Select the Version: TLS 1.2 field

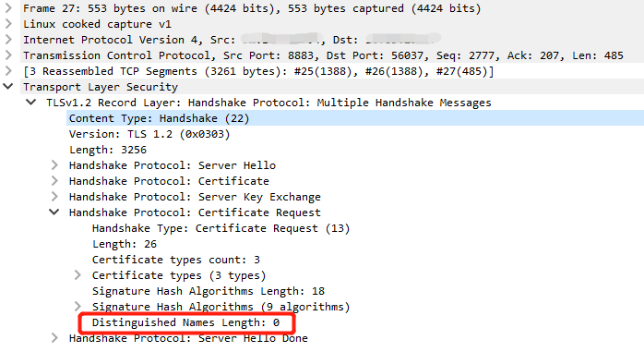[x=149, y=134]
